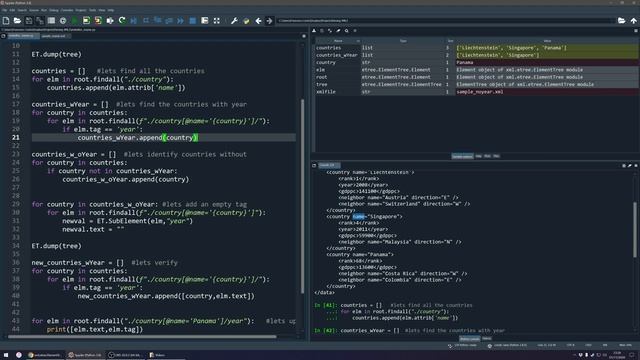Run the current cell
640x360 pixels.
click(x=86, y=20)
